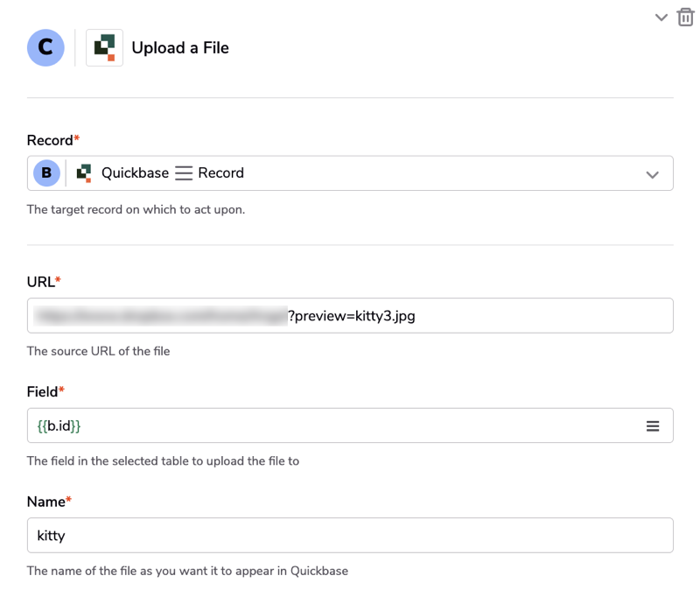Screen dimensions: 700x611
Task: Click the Record field label
Action: 51,141
